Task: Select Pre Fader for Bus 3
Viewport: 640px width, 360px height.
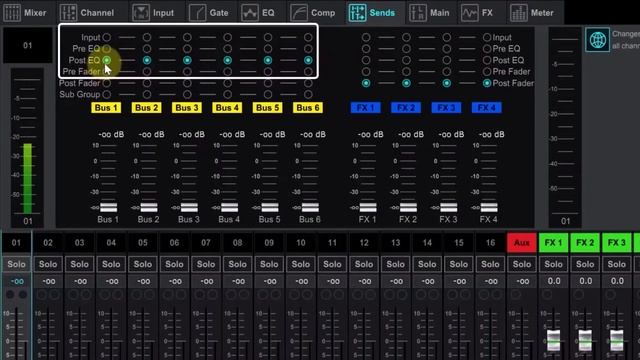Action: click(x=187, y=71)
